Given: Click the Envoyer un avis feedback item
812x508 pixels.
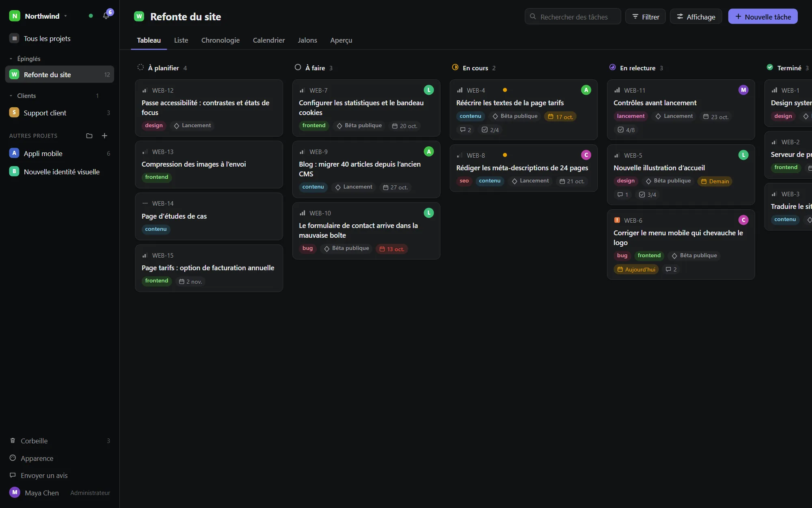Looking at the screenshot, I should (x=60, y=475).
